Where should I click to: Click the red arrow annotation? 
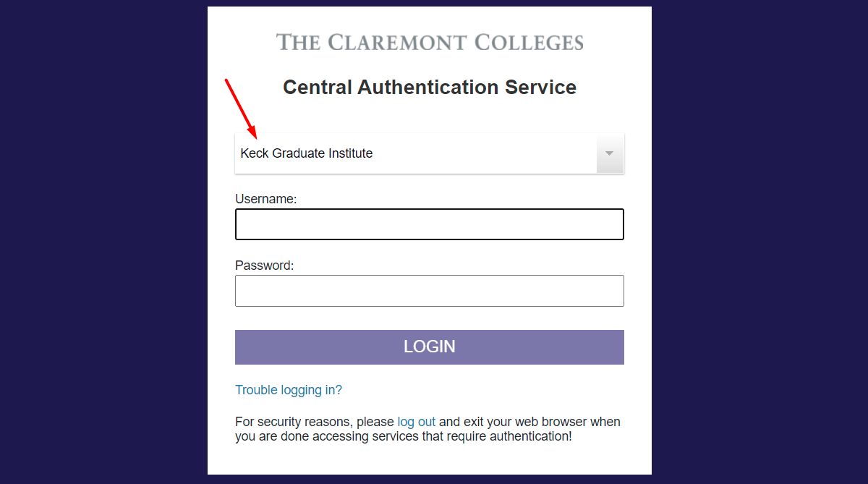coord(241,107)
